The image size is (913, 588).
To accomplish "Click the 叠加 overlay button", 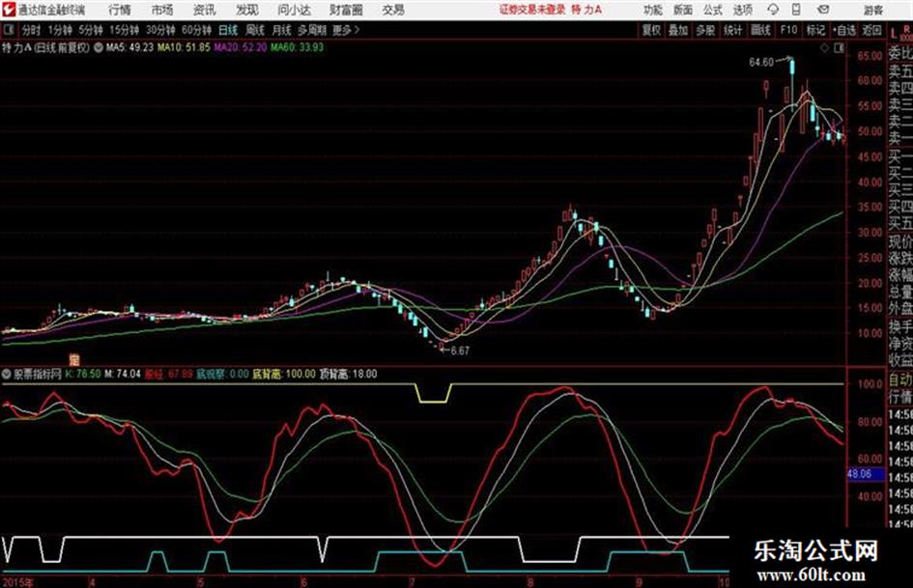I will (678, 30).
